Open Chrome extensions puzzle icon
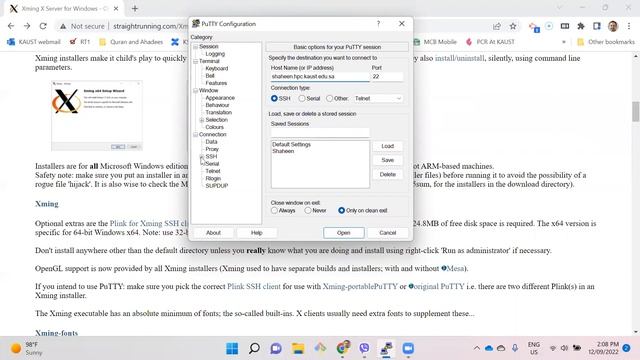 click(581, 26)
